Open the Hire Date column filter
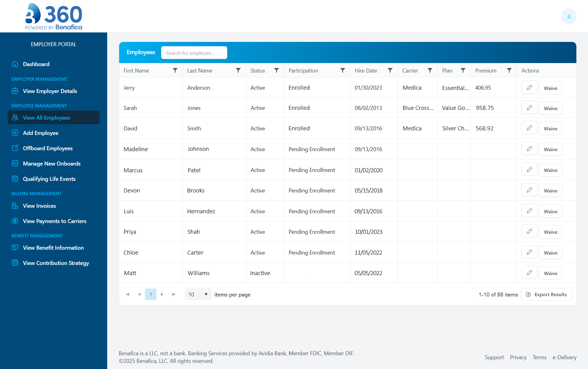This screenshot has height=369, width=588. (390, 70)
